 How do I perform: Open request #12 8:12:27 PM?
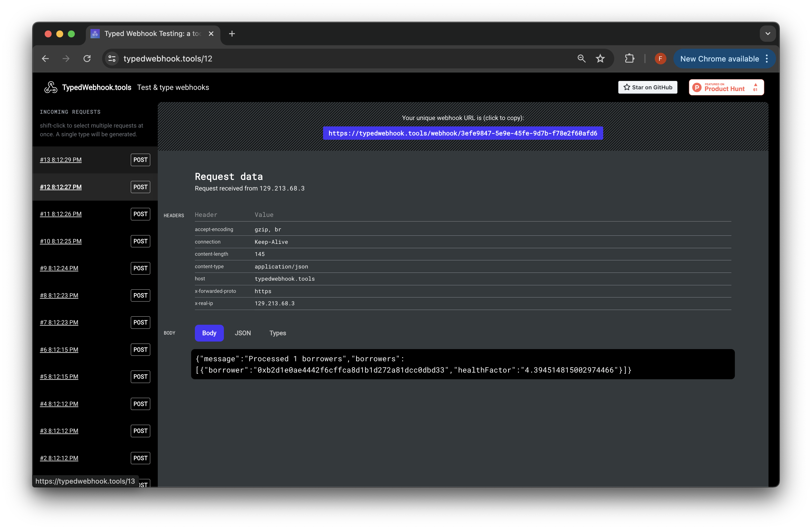pos(61,187)
